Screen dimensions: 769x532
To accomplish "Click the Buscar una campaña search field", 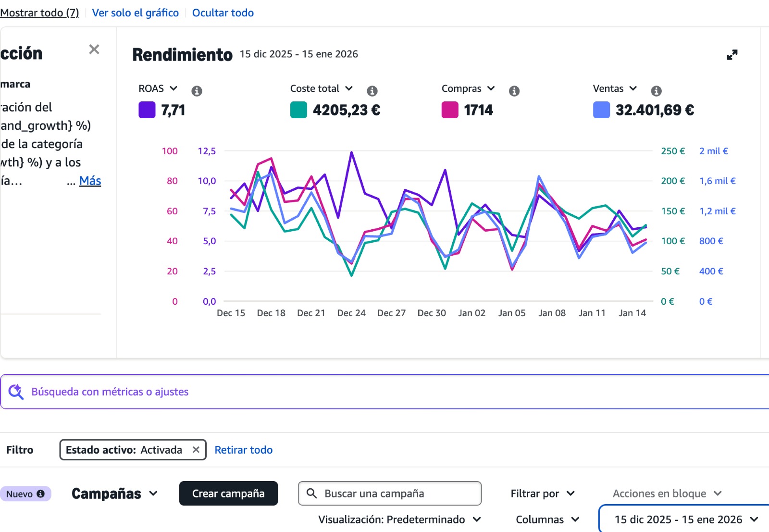I will 389,494.
